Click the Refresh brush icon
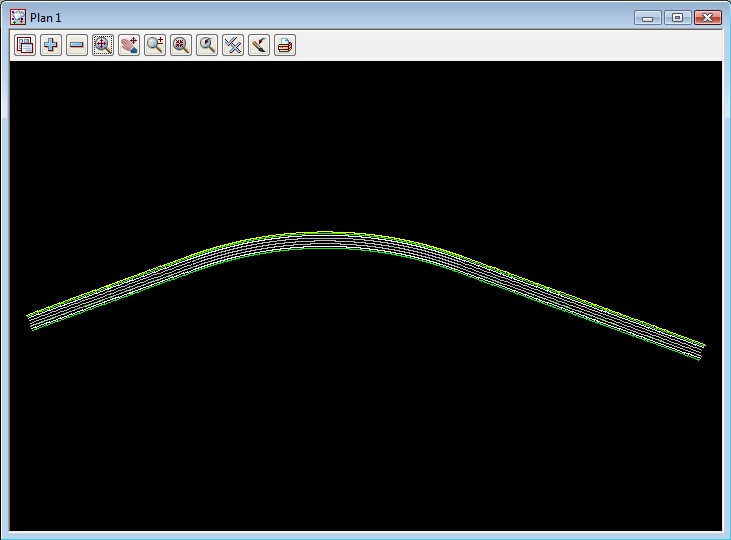The height and width of the screenshot is (540, 731). (259, 45)
